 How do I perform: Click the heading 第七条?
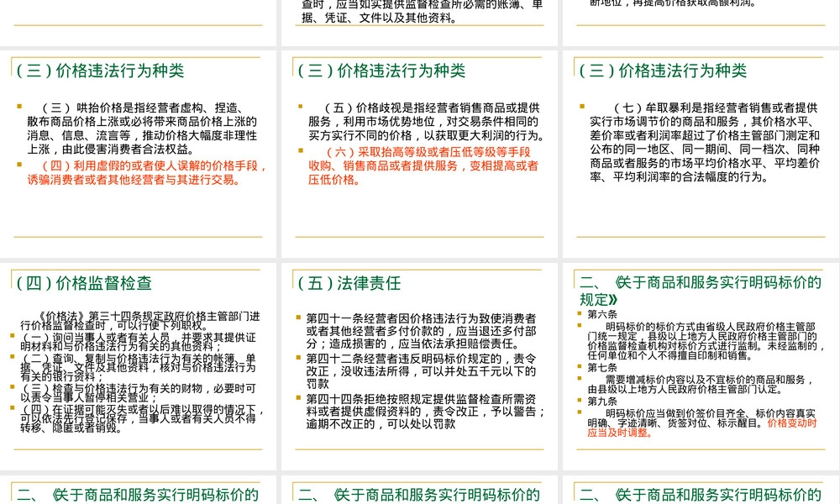(x=602, y=367)
